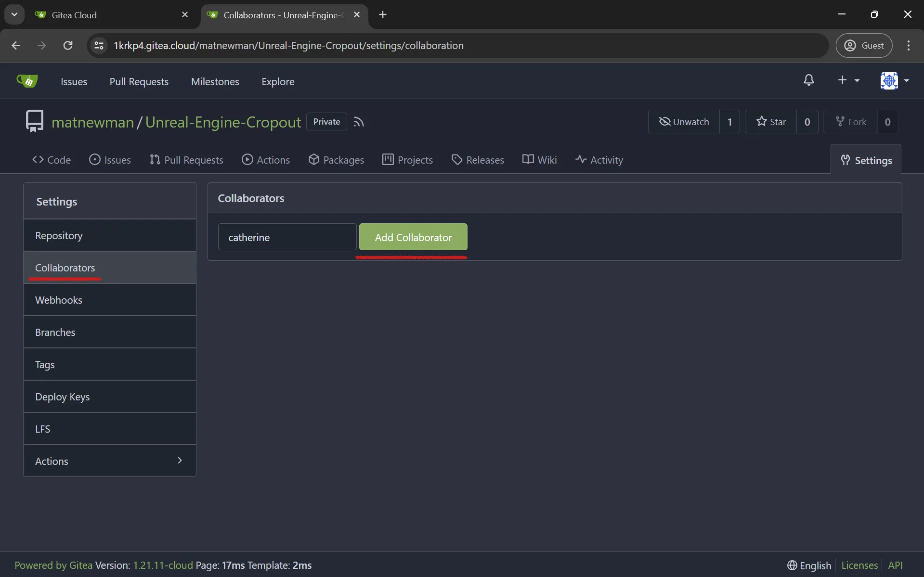Select Repository in settings sidebar
The width and height of the screenshot is (924, 577).
click(110, 235)
